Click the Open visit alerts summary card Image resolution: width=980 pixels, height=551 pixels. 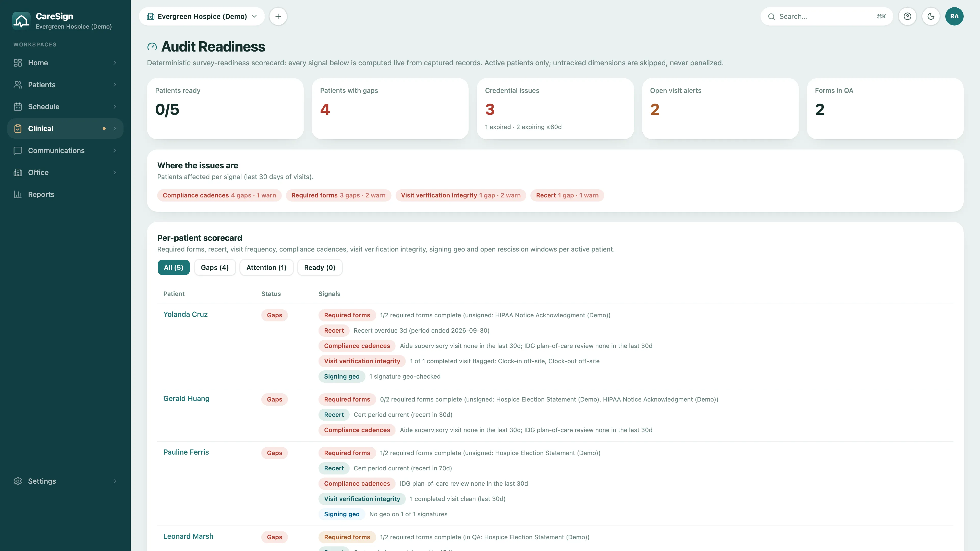[720, 109]
